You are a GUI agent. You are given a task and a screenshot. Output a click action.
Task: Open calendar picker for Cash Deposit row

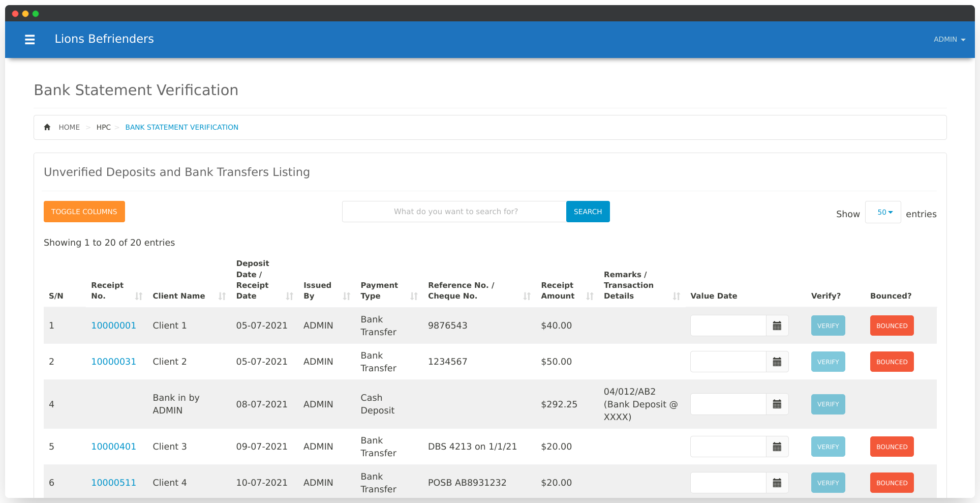[x=777, y=404]
